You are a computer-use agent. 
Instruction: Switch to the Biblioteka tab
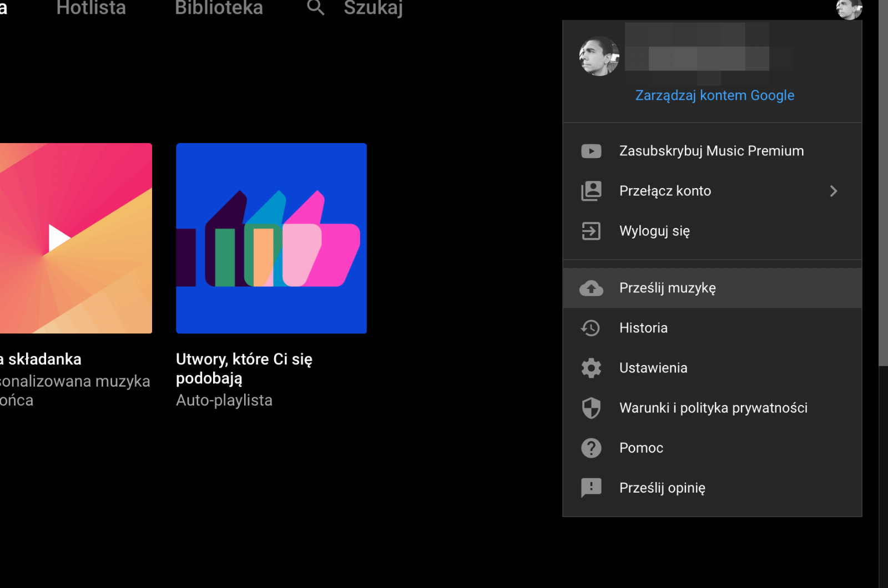click(x=219, y=8)
